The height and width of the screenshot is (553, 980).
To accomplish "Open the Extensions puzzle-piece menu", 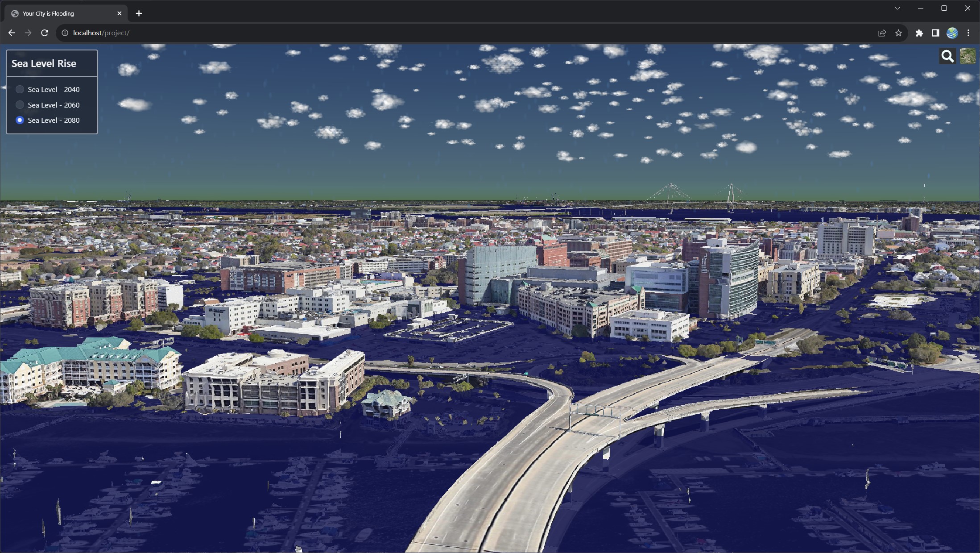I will tap(919, 33).
